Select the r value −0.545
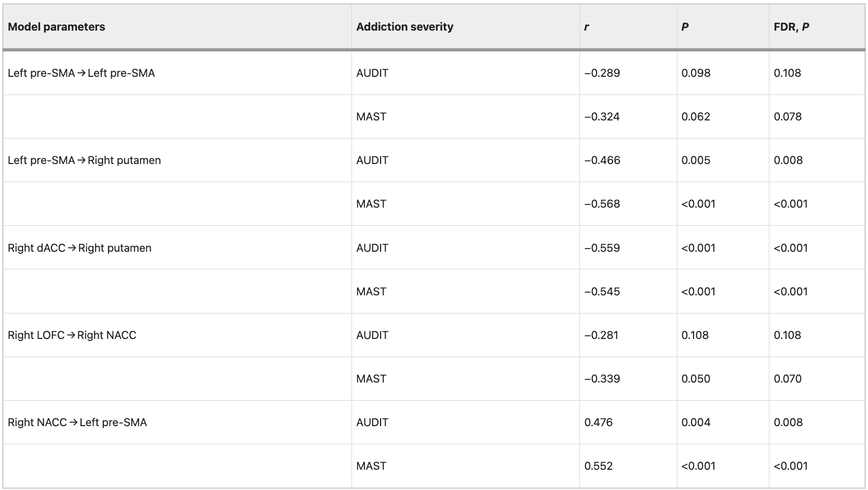868x490 pixels. click(x=602, y=292)
